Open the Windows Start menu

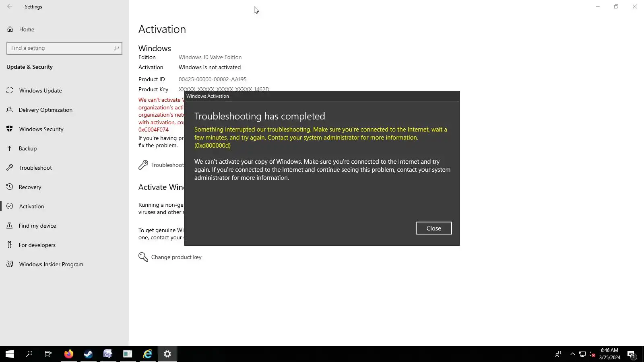(10, 354)
